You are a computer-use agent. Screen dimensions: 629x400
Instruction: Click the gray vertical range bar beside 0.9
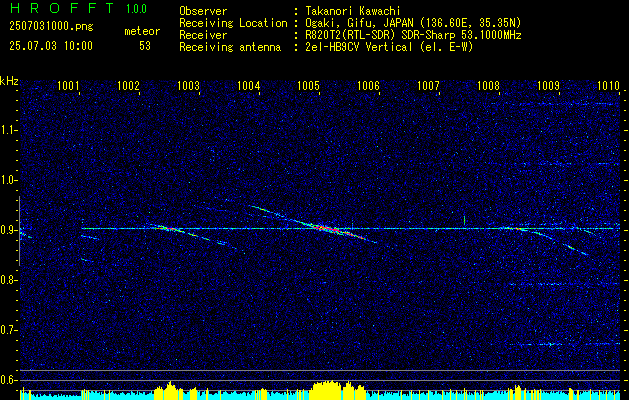[x=19, y=231]
